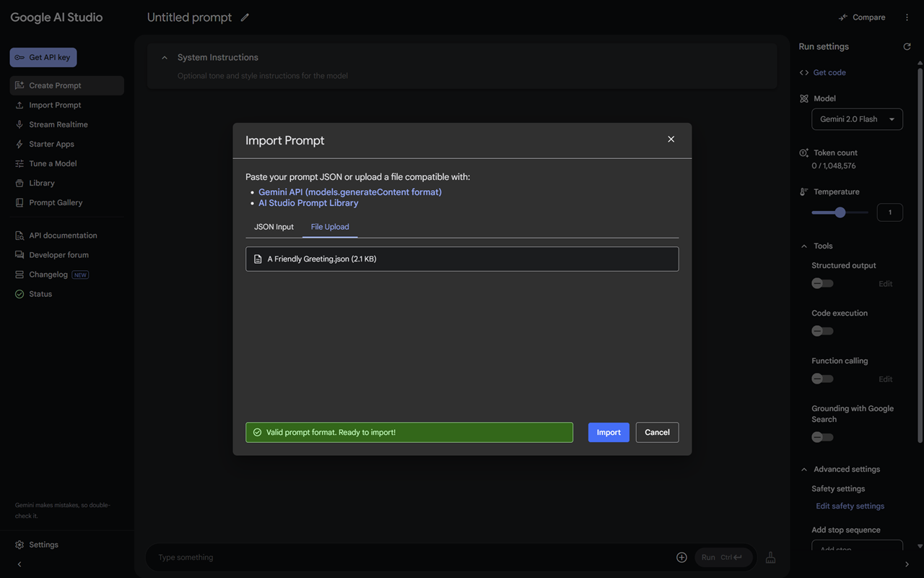Viewport: 924px width, 578px height.
Task: Click the Import Prompt upload icon
Action: pos(19,105)
